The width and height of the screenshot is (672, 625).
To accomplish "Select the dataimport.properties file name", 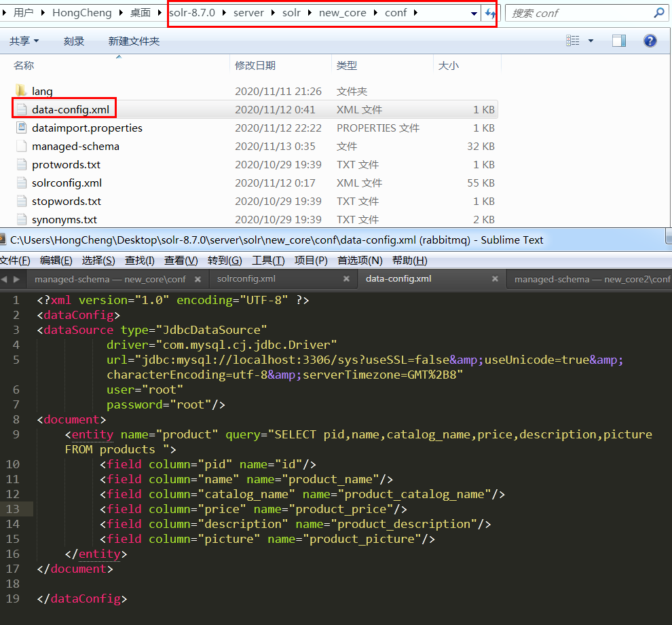I will coord(87,128).
